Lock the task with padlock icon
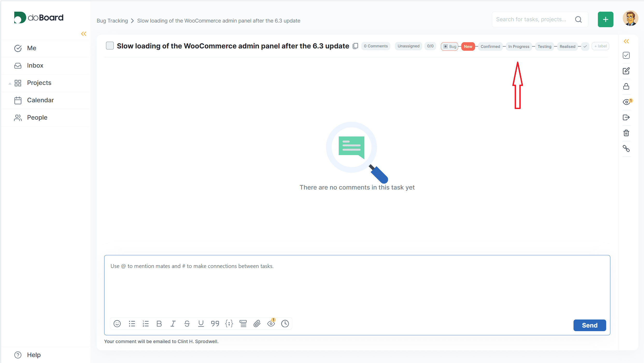Screen dimensions: 644x363 (x=626, y=86)
